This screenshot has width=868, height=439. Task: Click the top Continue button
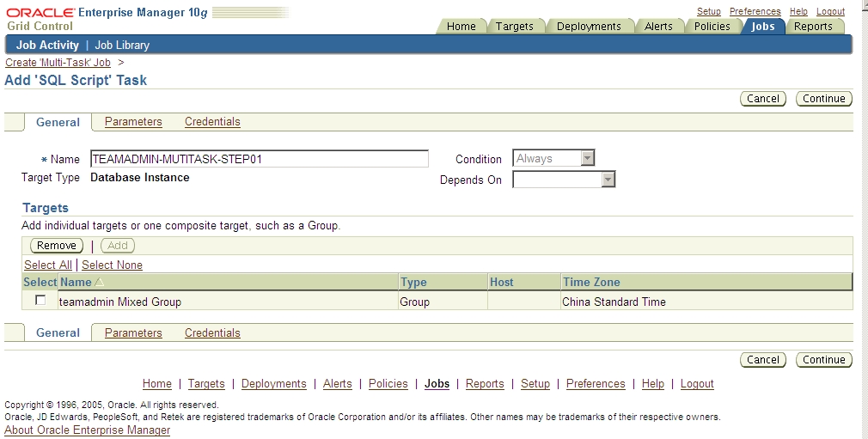[x=823, y=99]
